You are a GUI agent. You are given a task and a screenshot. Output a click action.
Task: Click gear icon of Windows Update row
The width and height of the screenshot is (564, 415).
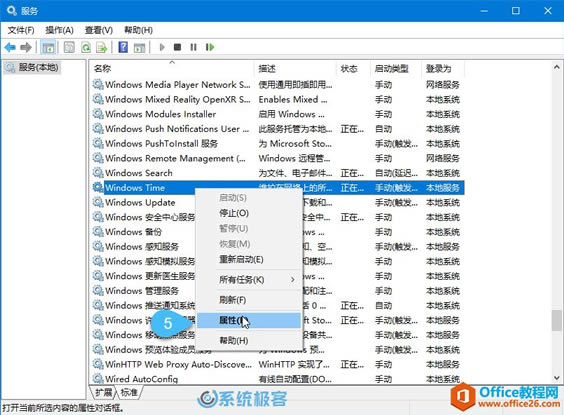coord(98,202)
